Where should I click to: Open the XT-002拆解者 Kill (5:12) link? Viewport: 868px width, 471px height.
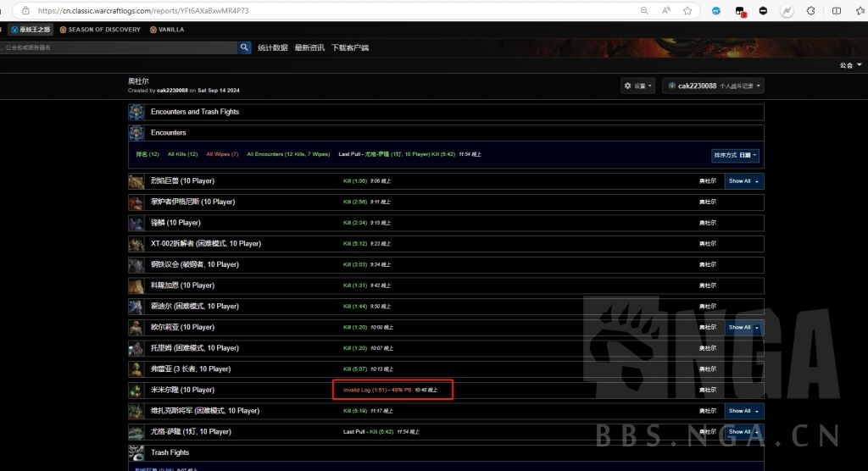(355, 243)
